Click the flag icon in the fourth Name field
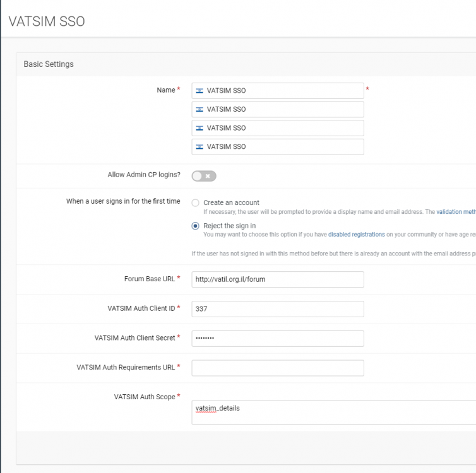This screenshot has height=473, width=476. 199,147
